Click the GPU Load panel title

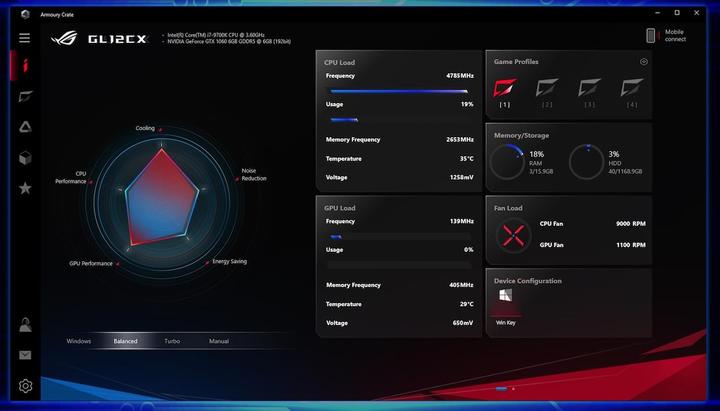[339, 208]
